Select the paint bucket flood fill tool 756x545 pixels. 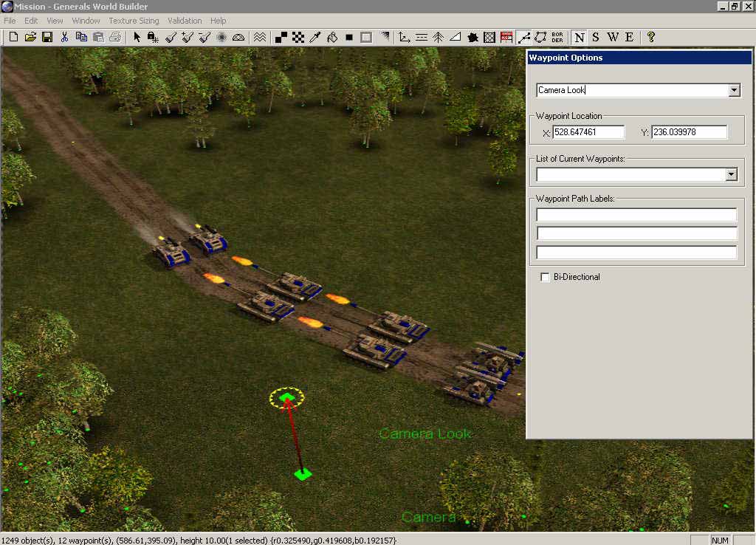(x=332, y=37)
